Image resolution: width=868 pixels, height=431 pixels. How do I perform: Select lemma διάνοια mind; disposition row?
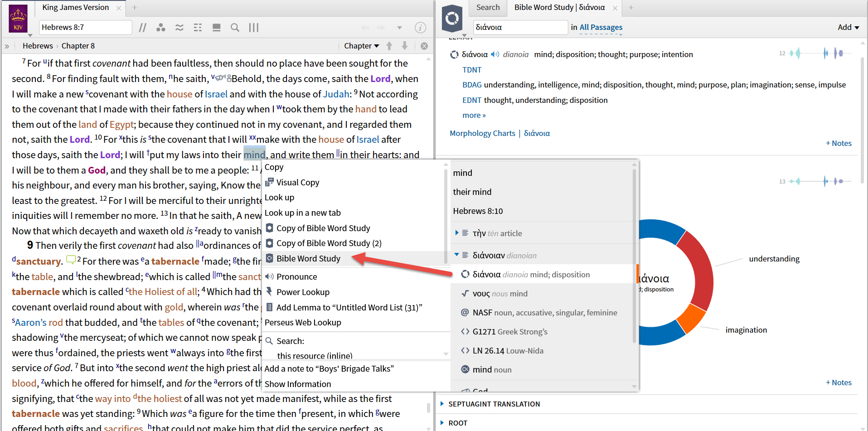click(542, 274)
